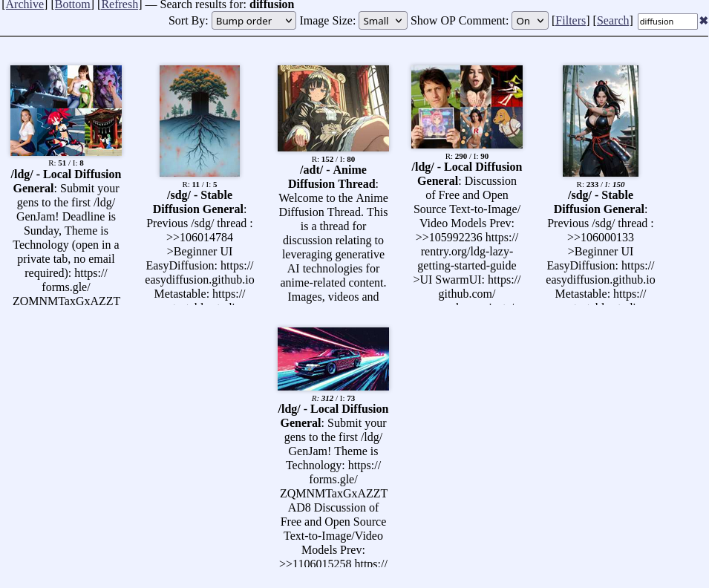
Task: Toggle the Show OP Comment dropdown
Action: click(530, 21)
